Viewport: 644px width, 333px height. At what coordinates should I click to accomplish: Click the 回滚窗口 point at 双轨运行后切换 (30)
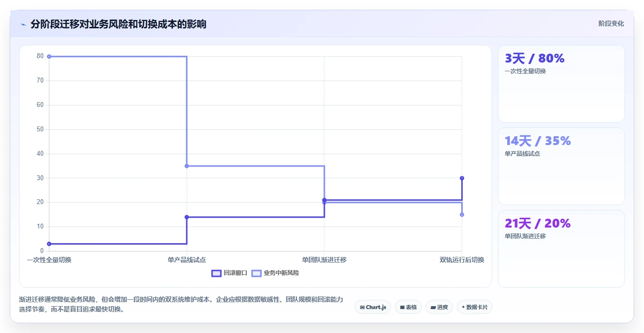tap(462, 178)
